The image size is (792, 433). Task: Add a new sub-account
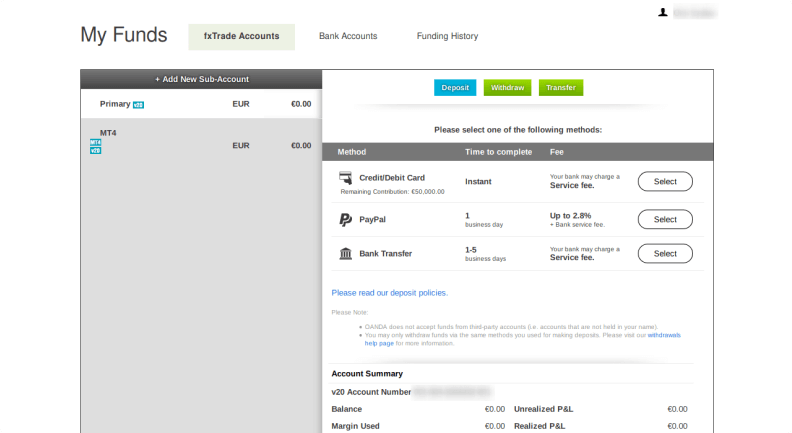click(201, 79)
